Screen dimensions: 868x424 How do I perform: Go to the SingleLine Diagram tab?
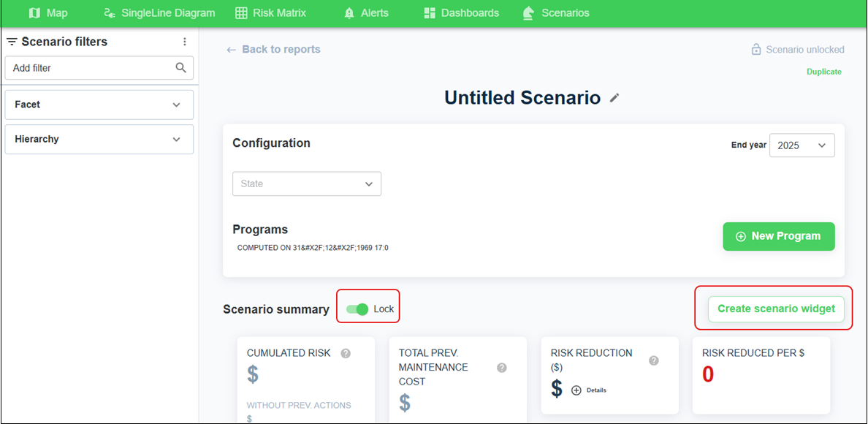[159, 13]
